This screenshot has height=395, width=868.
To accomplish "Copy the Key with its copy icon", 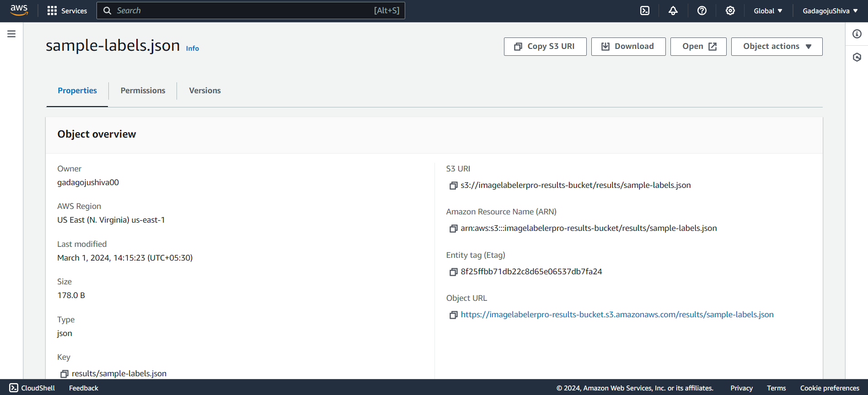I will [64, 374].
